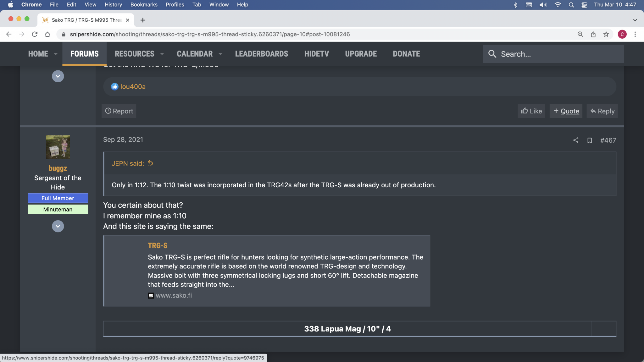This screenshot has width=644, height=362.
Task: Click the browser forward arrow
Action: pyautogui.click(x=22, y=34)
